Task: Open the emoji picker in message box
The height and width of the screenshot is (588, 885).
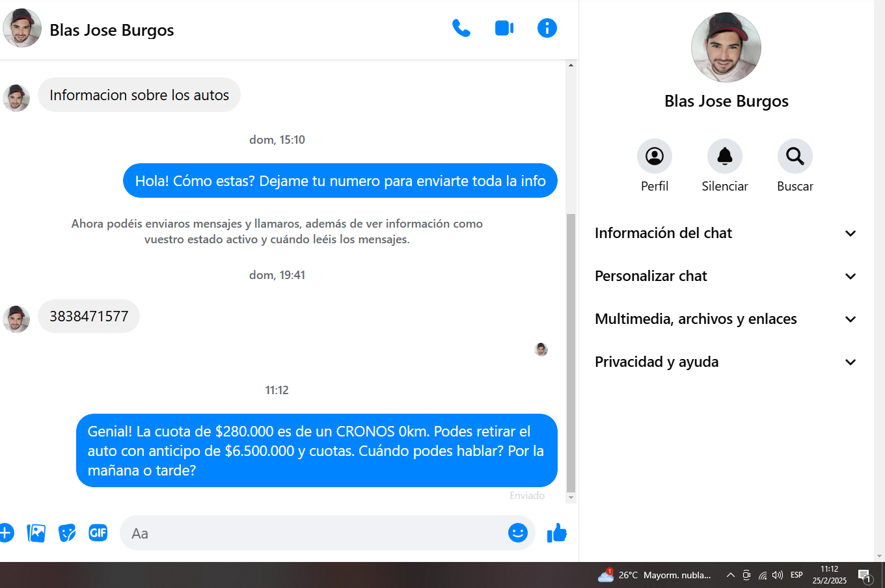Action: point(517,533)
